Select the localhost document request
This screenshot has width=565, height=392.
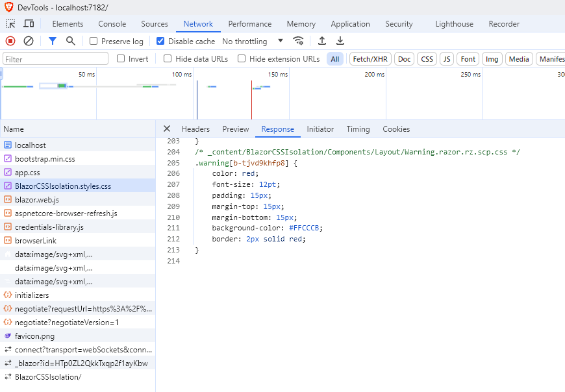tap(78, 145)
